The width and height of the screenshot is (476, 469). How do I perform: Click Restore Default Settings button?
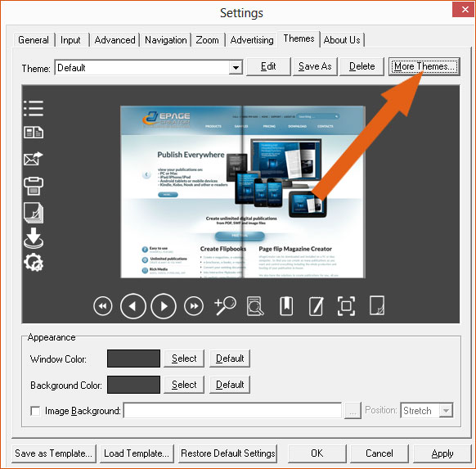[x=227, y=453]
